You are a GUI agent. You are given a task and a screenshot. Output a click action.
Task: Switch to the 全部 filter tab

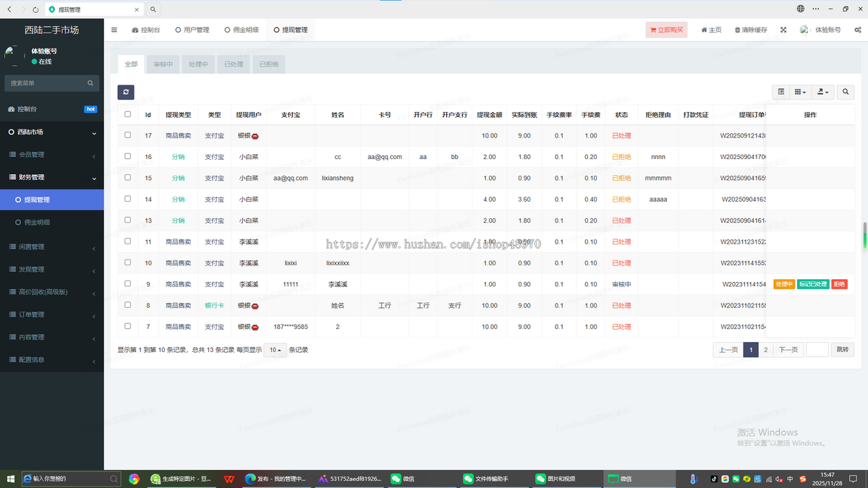(131, 64)
